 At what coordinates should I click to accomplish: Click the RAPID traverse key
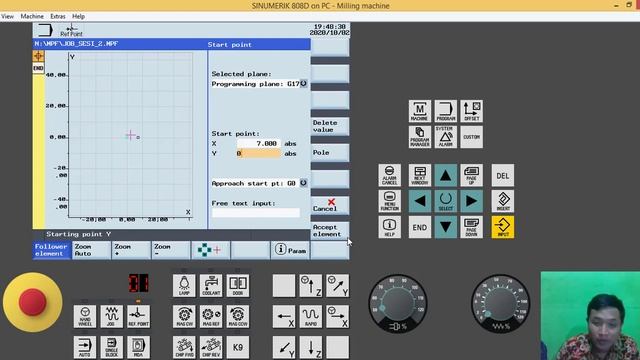tap(311, 316)
